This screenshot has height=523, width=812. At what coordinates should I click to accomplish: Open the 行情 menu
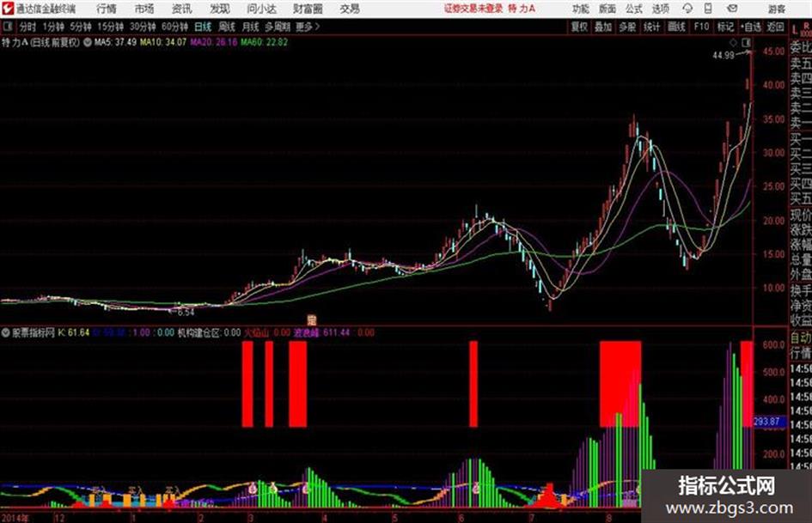(107, 9)
